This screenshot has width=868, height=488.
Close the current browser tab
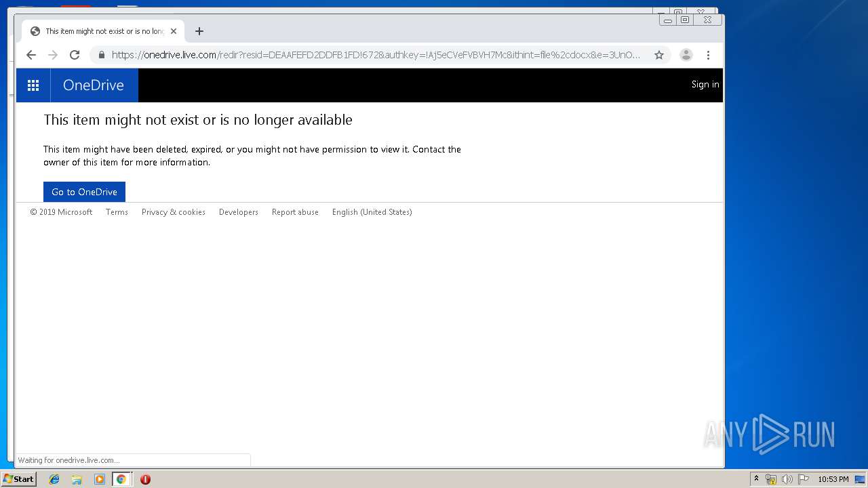coord(174,31)
